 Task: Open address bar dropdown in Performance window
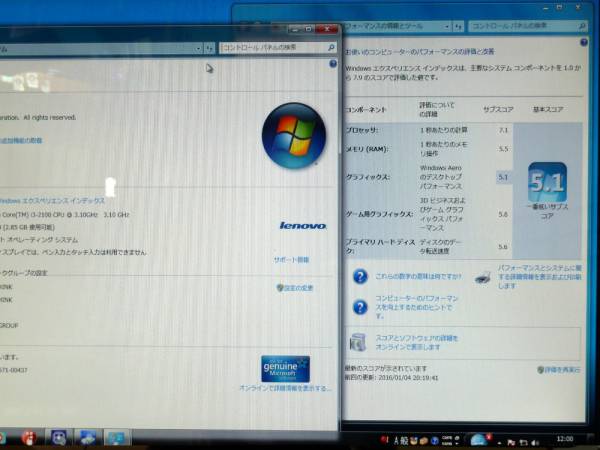[x=447, y=26]
